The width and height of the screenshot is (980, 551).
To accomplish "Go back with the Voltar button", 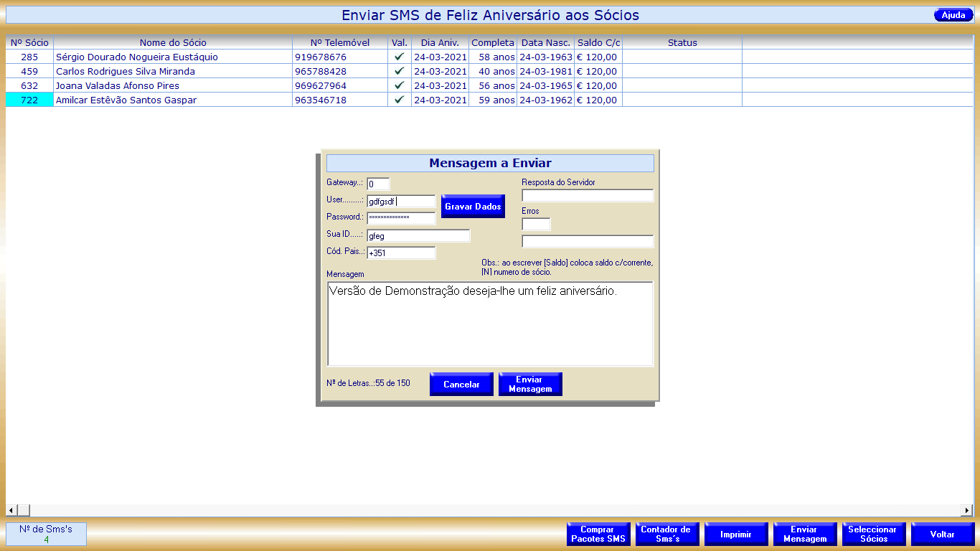I will (x=942, y=534).
